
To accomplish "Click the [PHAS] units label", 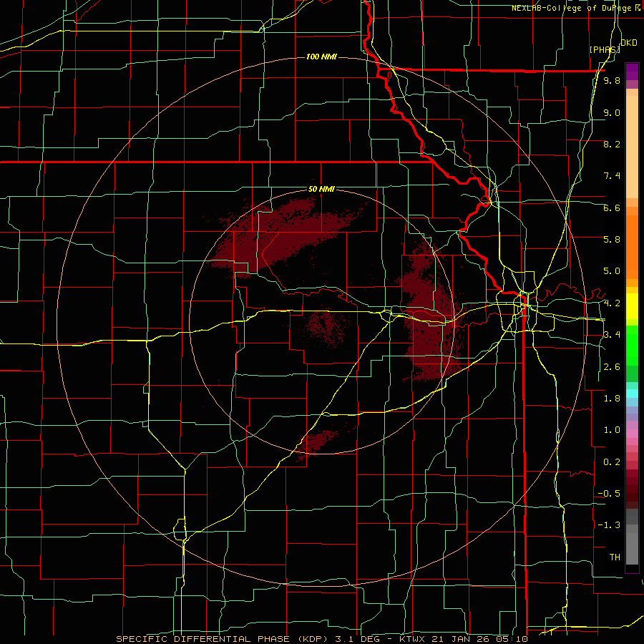I will click(605, 49).
